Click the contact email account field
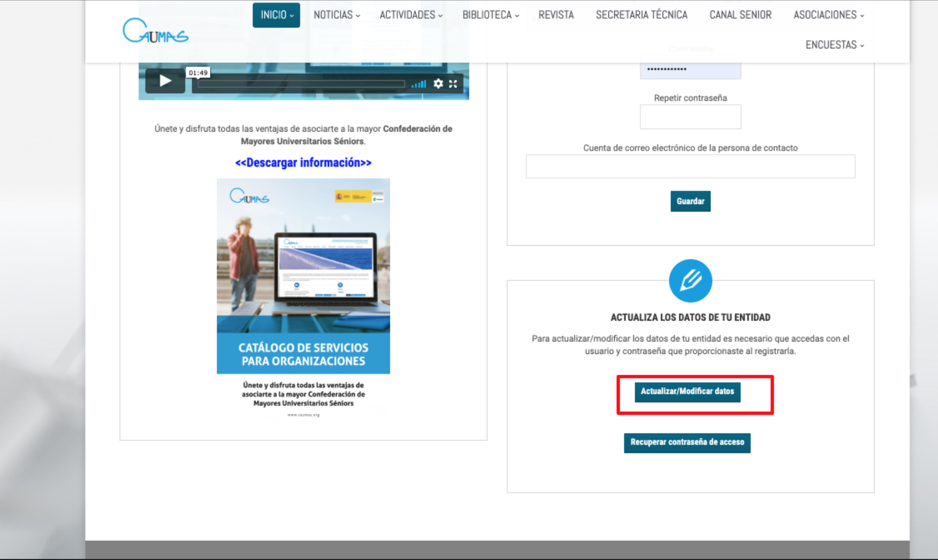938x560 pixels. tap(690, 166)
